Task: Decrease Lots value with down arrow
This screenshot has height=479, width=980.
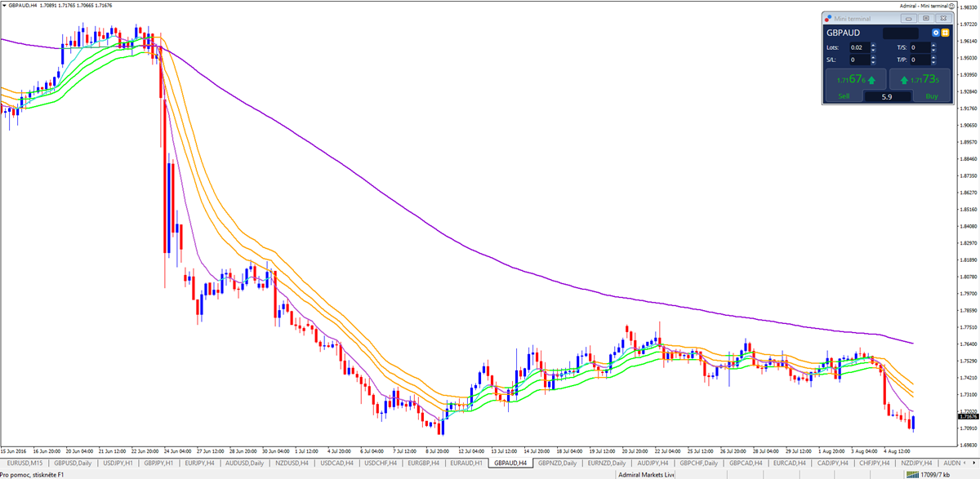Action: [x=873, y=51]
